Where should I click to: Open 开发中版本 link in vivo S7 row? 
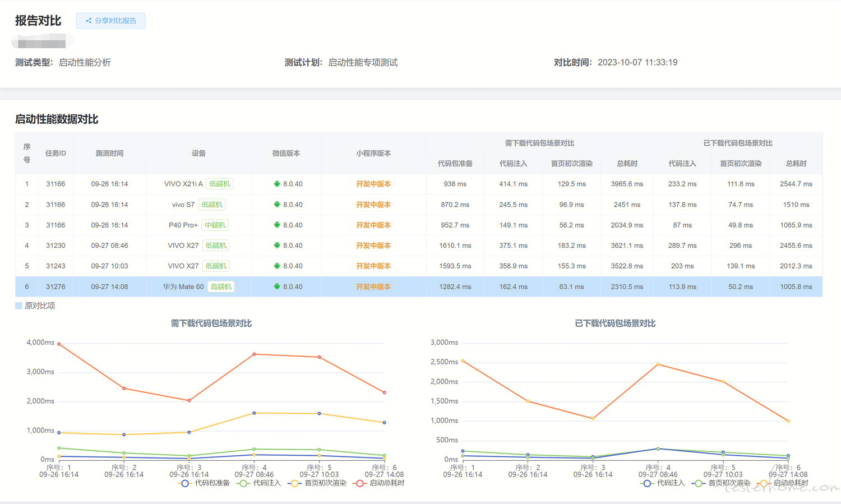click(373, 205)
